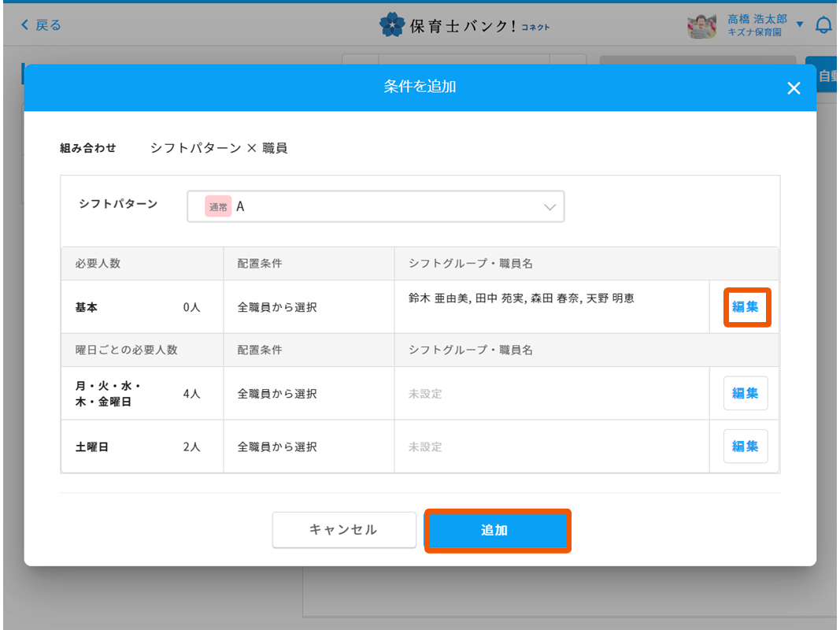Click the 必要人数 column header

tap(98, 264)
